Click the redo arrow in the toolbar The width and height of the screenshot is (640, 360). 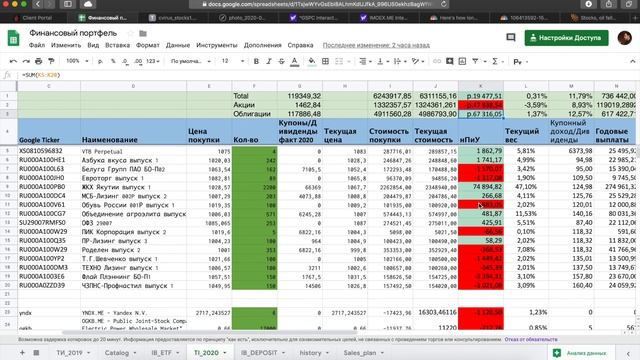(26, 61)
